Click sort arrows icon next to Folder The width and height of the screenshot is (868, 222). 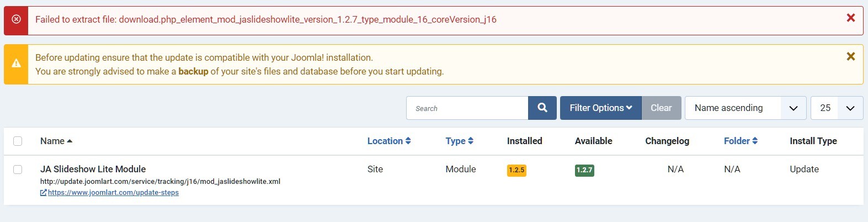pyautogui.click(x=754, y=141)
